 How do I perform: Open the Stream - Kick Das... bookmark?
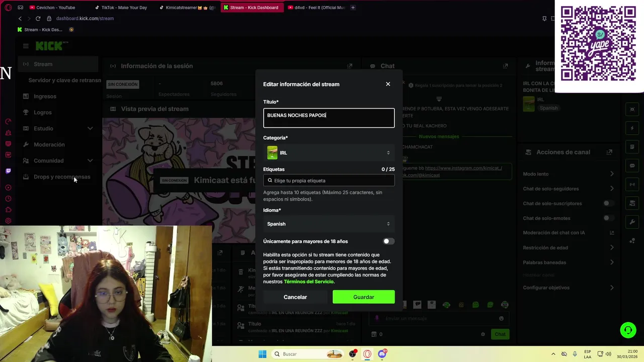40,30
